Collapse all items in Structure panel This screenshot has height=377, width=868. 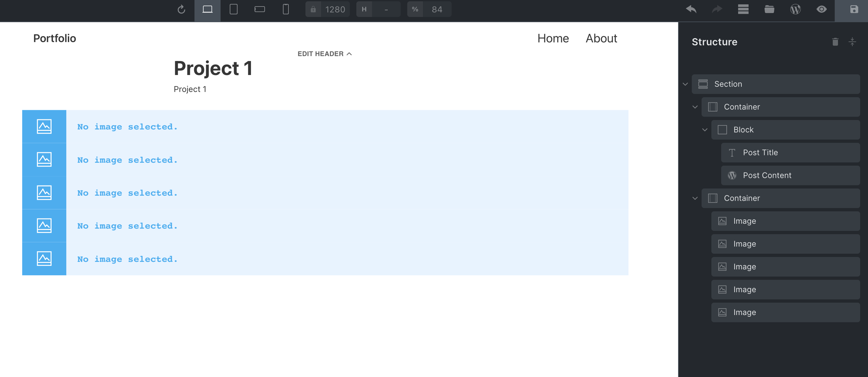(852, 42)
